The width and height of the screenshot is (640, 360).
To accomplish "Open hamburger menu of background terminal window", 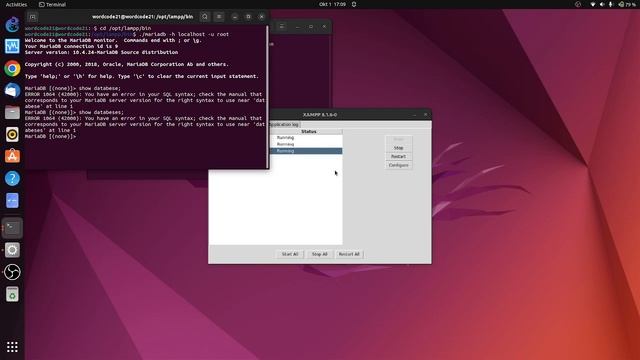I will pos(282,27).
